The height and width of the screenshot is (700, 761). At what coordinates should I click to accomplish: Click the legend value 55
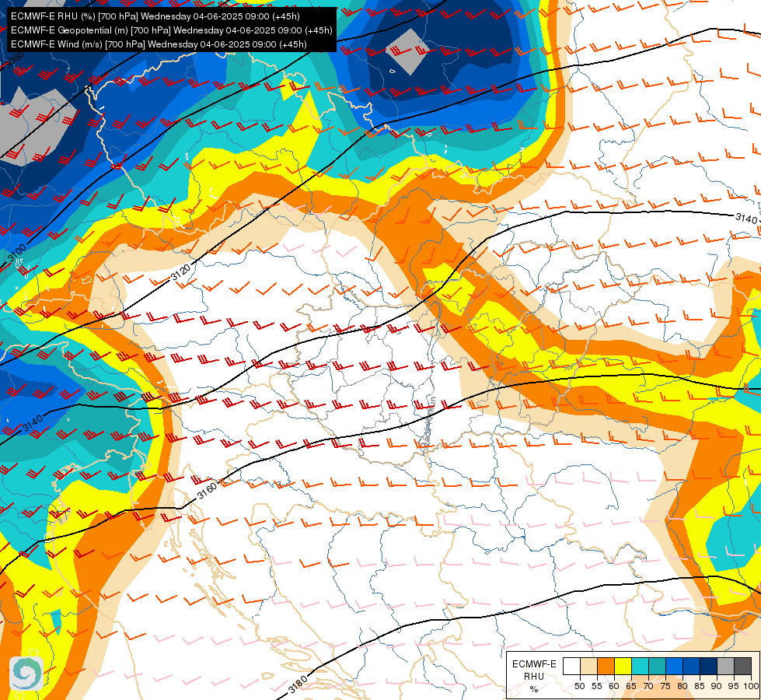point(596,686)
